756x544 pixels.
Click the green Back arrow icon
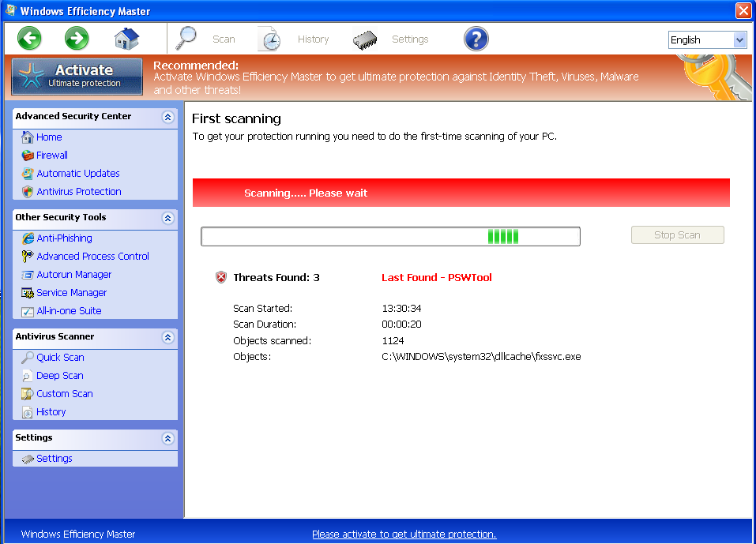pyautogui.click(x=29, y=38)
